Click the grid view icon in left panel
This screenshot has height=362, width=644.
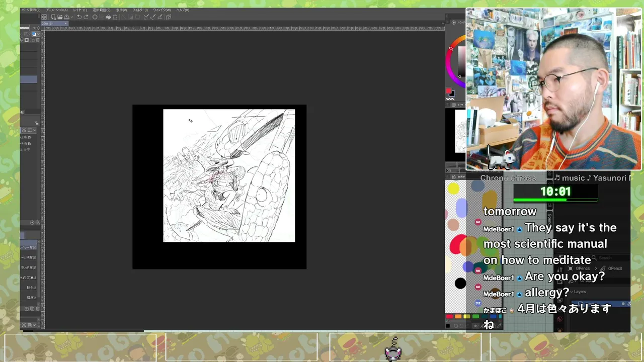[x=24, y=130]
